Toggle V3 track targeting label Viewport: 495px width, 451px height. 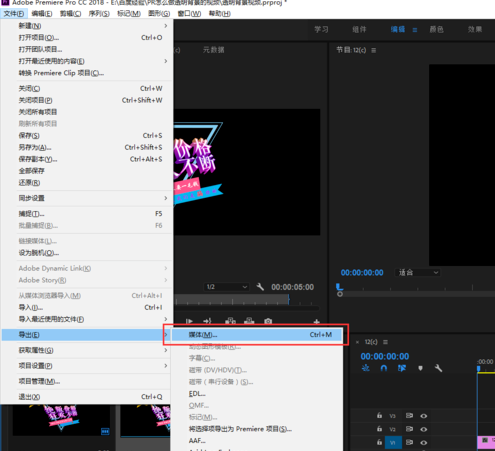pos(393,416)
